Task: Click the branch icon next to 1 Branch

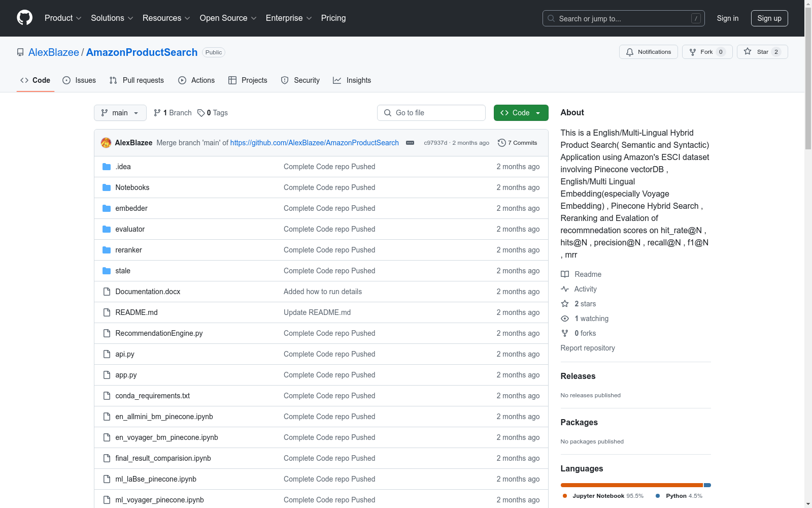Action: pyautogui.click(x=157, y=113)
